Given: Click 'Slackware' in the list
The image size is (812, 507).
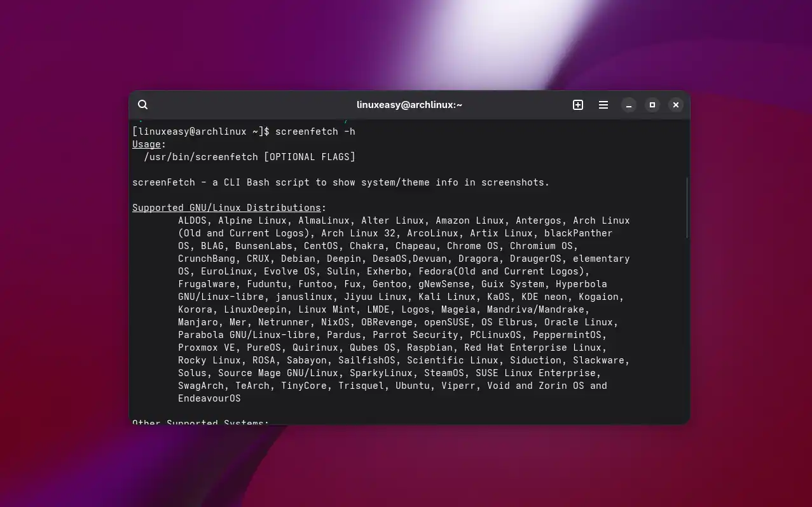Looking at the screenshot, I should tap(598, 360).
